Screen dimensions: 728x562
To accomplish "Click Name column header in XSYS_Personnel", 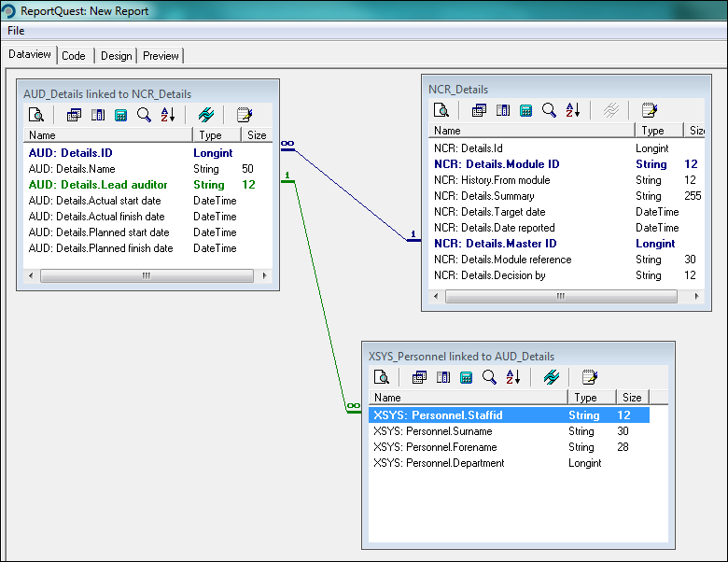I will (x=469, y=398).
